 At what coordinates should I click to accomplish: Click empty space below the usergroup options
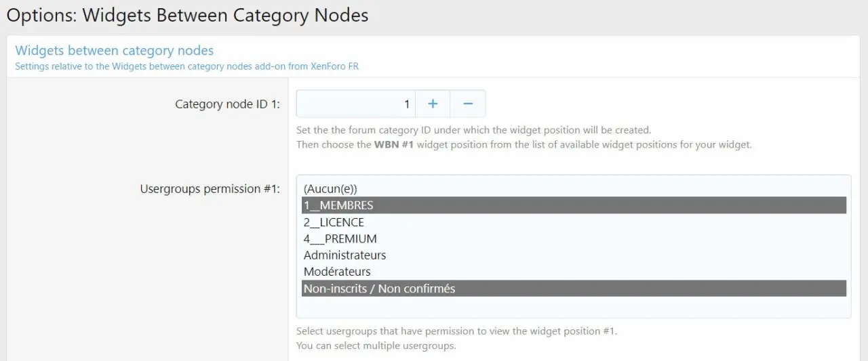pos(573,307)
